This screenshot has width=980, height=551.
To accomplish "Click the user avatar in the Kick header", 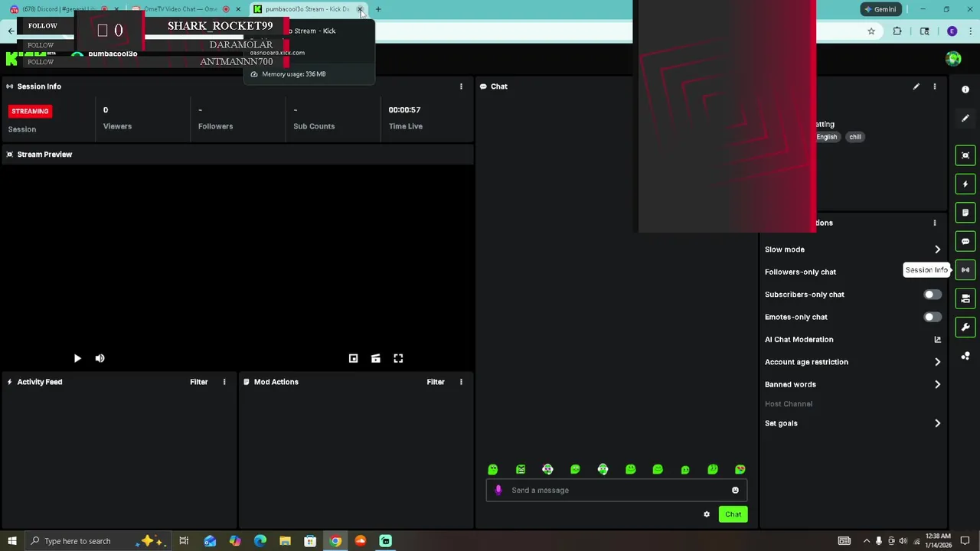I will pyautogui.click(x=953, y=59).
